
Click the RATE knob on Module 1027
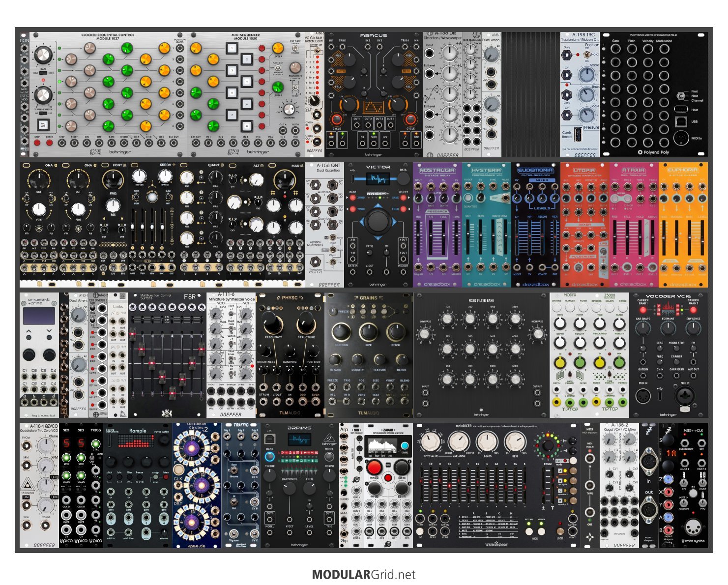(44, 55)
